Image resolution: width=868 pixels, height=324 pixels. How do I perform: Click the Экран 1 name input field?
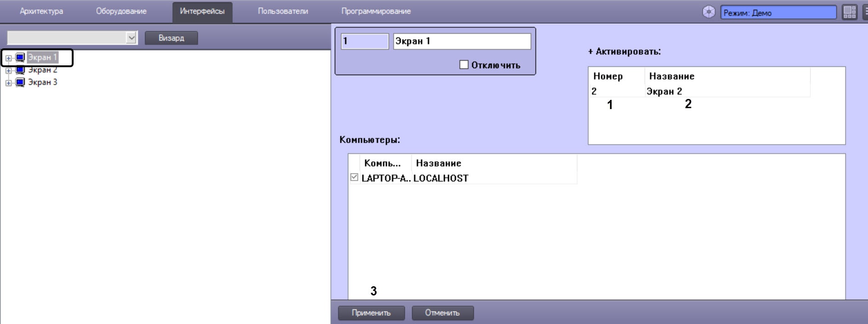click(462, 41)
